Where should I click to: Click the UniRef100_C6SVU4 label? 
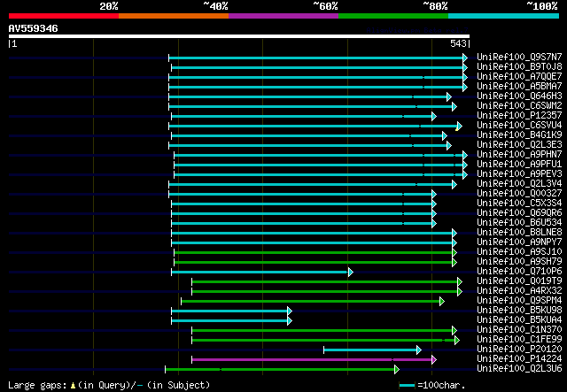(519, 126)
